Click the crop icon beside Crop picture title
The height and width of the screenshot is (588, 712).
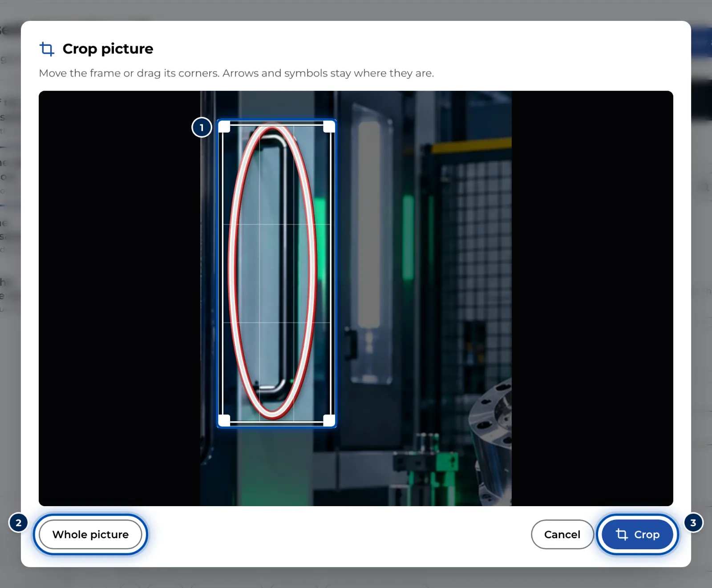[47, 49]
